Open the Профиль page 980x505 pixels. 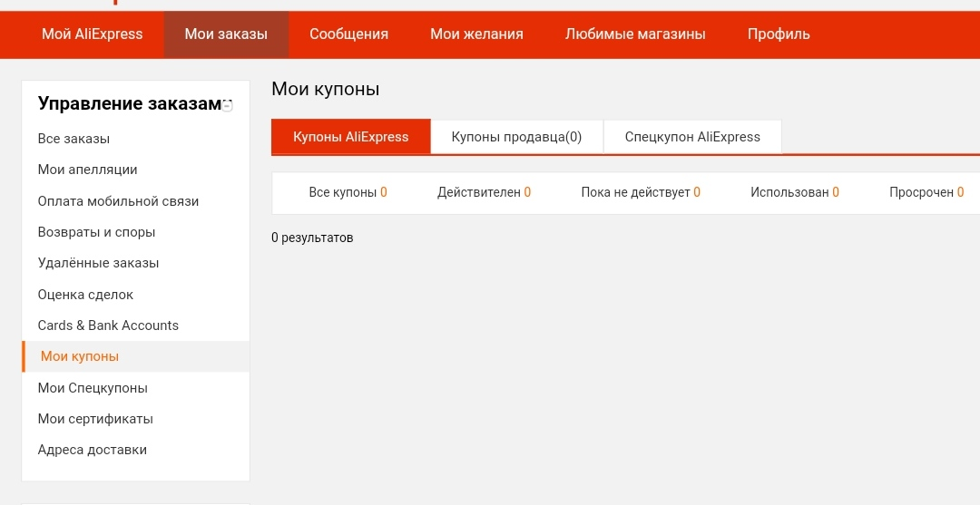[x=779, y=34]
